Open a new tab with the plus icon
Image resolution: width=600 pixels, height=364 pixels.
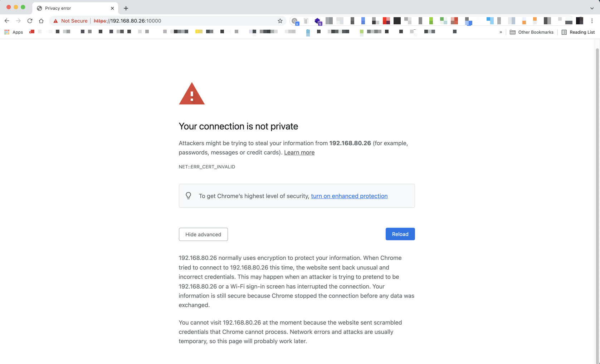(x=126, y=8)
